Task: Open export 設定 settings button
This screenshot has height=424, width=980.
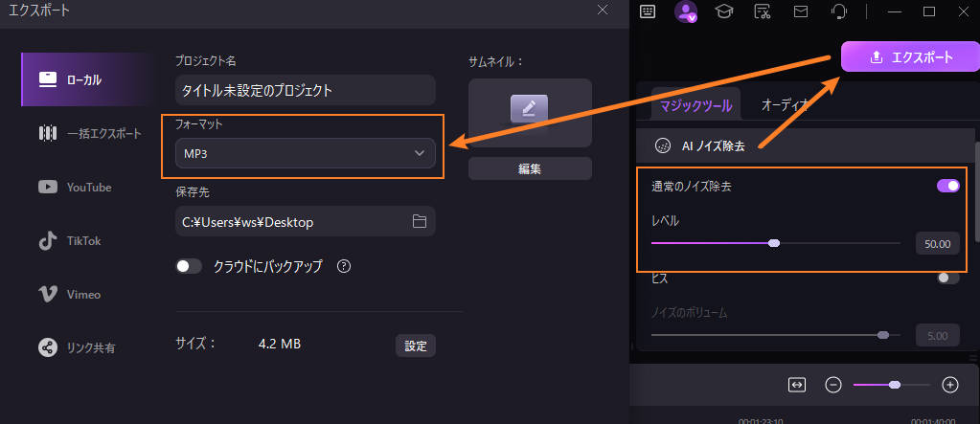Action: (x=415, y=346)
